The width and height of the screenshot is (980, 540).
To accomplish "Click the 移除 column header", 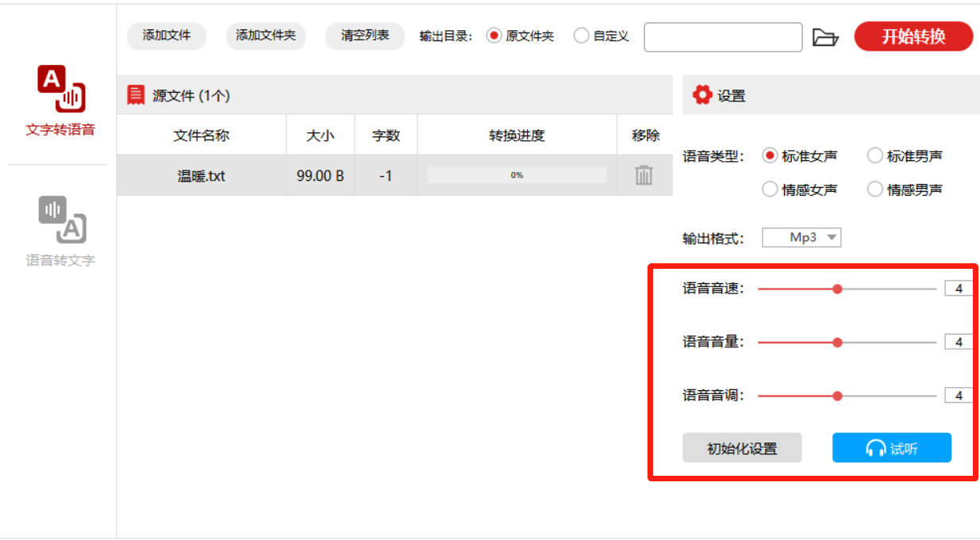I will [645, 136].
